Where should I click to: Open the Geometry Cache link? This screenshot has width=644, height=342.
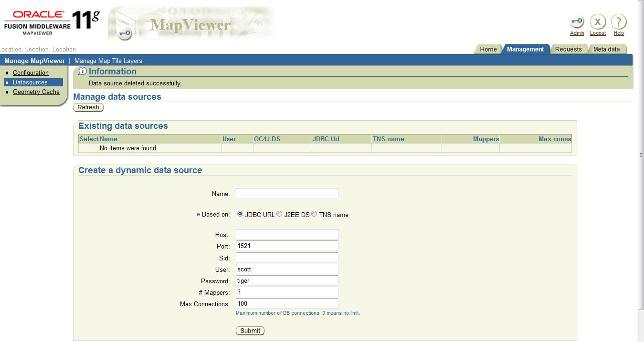coord(36,92)
